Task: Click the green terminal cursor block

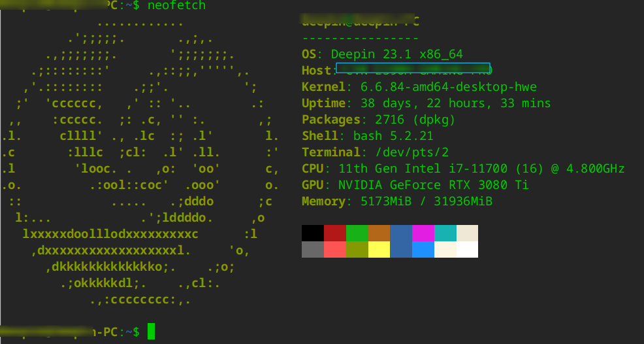Action: coord(151,331)
